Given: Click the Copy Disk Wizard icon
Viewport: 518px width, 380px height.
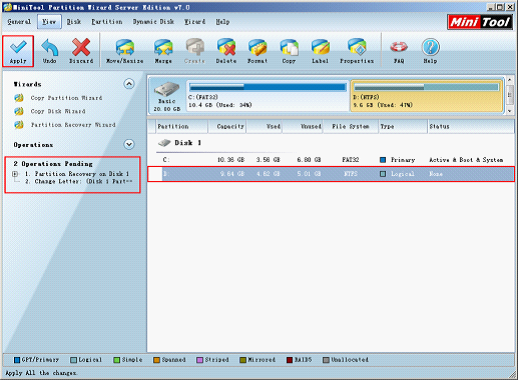Looking at the screenshot, I should [x=19, y=111].
